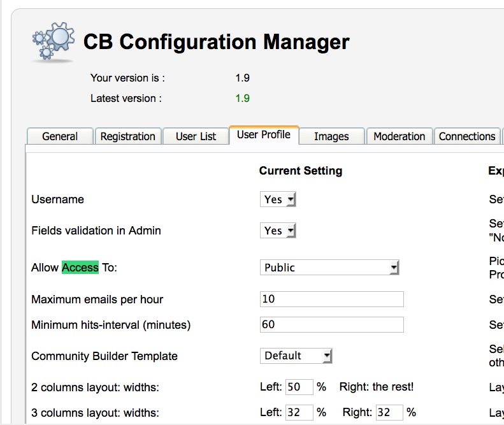Click the 'Right: the rest!' text
The image size is (504, 425).
click(x=377, y=387)
